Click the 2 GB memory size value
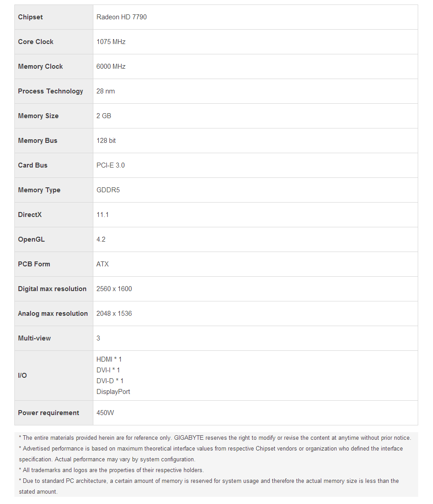The image size is (433, 504). click(104, 116)
